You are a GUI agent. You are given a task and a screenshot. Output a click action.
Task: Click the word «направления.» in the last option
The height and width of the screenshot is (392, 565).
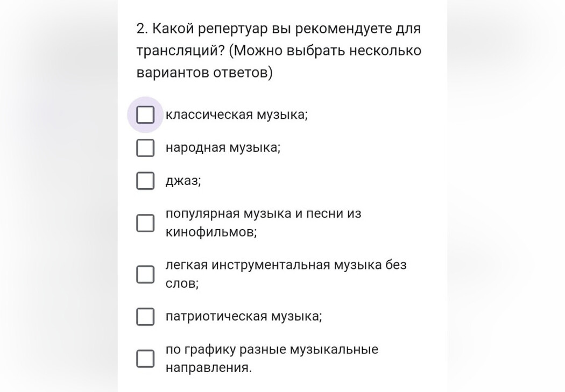[209, 368]
